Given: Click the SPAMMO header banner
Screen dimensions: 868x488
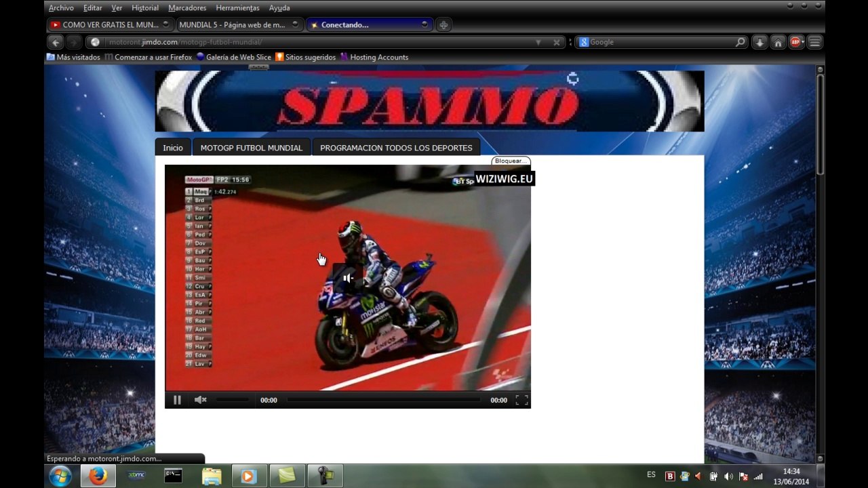Looking at the screenshot, I should (x=429, y=101).
